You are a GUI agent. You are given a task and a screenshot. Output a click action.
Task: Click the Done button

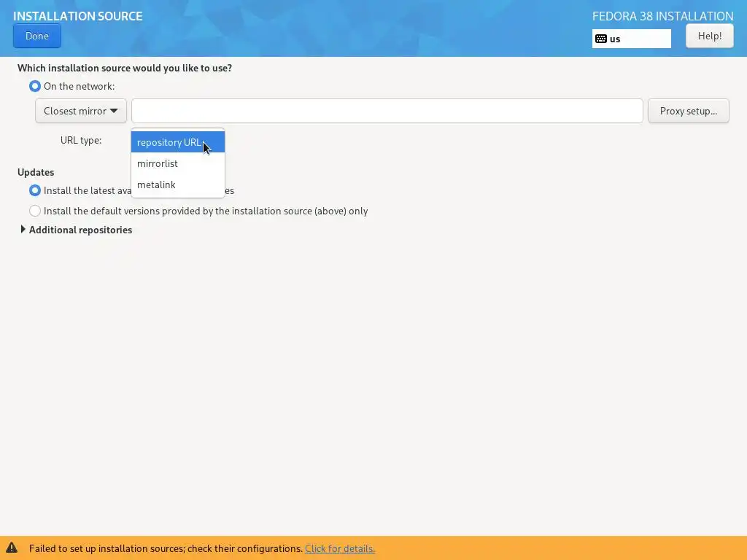tap(37, 36)
